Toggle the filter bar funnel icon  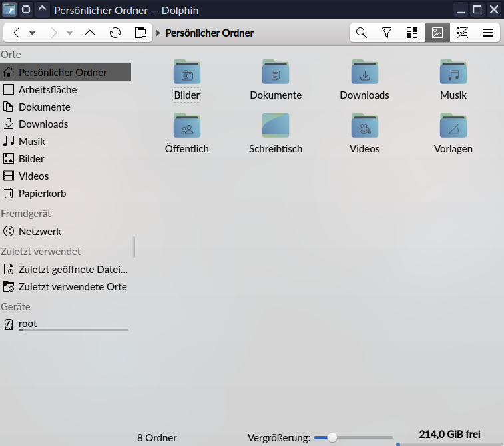pyautogui.click(x=387, y=33)
